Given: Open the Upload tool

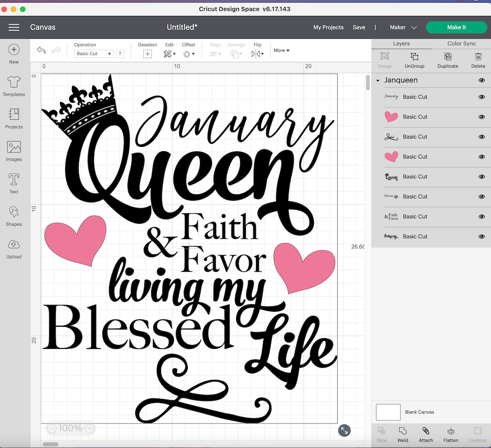Looking at the screenshot, I should 13,248.
